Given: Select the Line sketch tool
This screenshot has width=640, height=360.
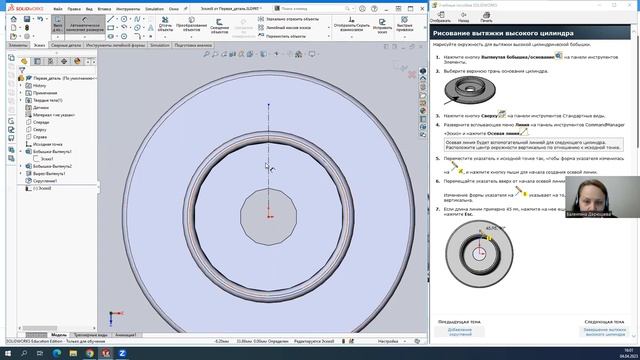Looking at the screenshot, I should click(111, 19).
